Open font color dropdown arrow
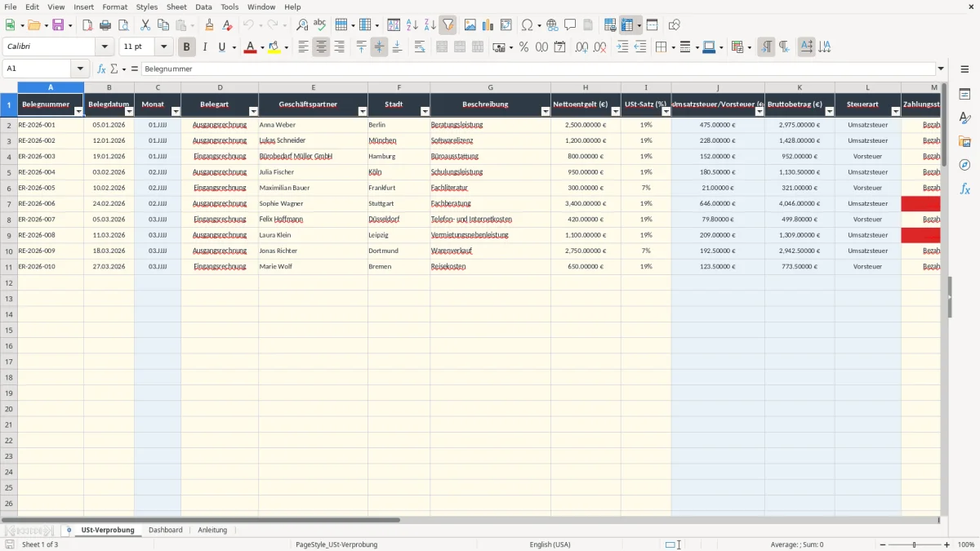Image resolution: width=980 pixels, height=551 pixels. (261, 47)
